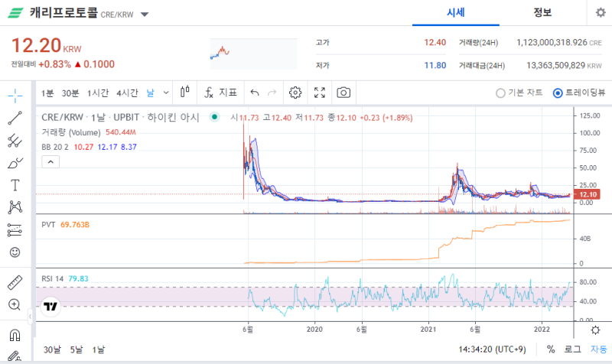This screenshot has width=612, height=364.
Task: Select the 30분 interval
Action: (x=70, y=93)
